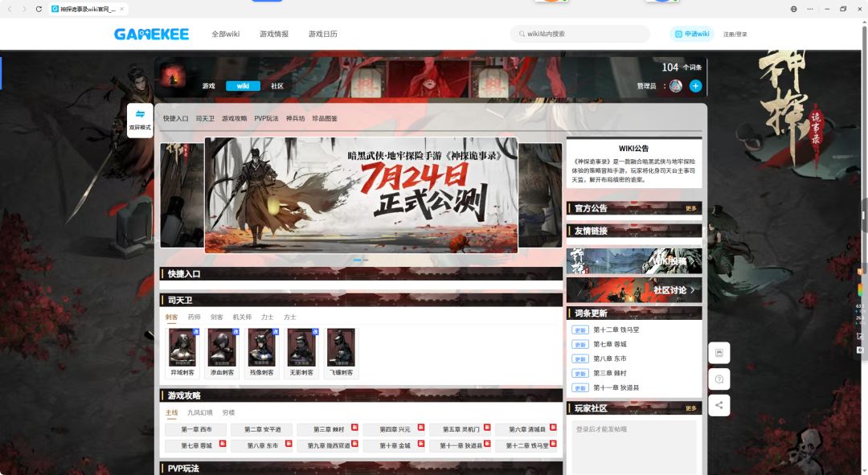Open updated entry 第七章 蓉城
The height and width of the screenshot is (475, 868).
(610, 344)
